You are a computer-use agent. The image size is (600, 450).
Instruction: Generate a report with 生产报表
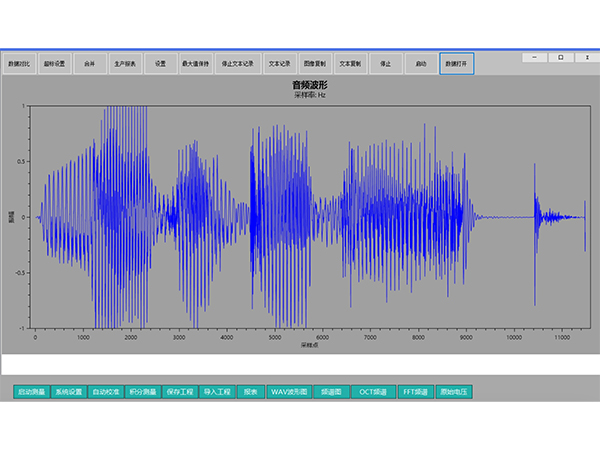point(126,64)
